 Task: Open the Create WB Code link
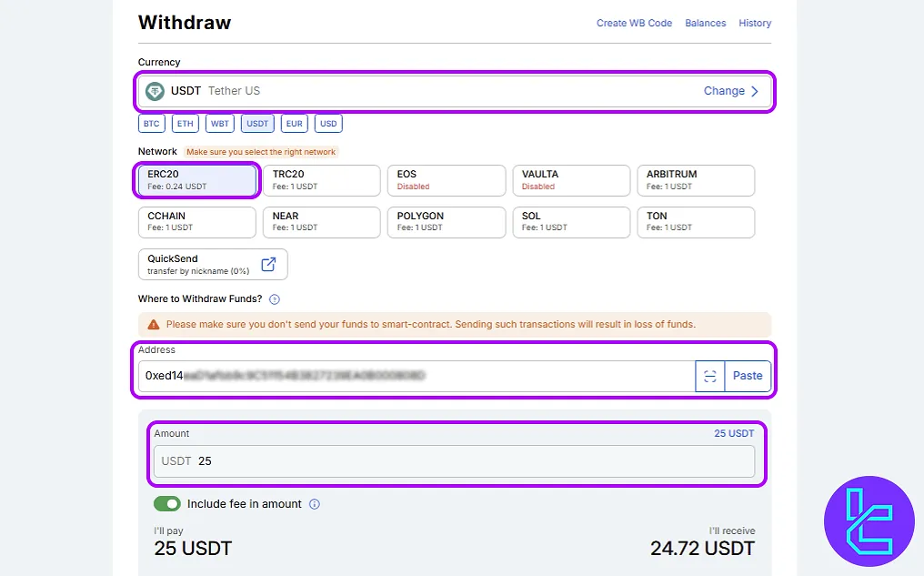click(x=634, y=23)
